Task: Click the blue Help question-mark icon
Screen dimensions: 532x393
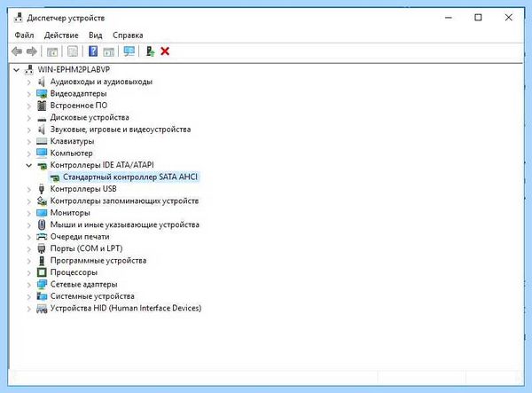Action: (93, 51)
